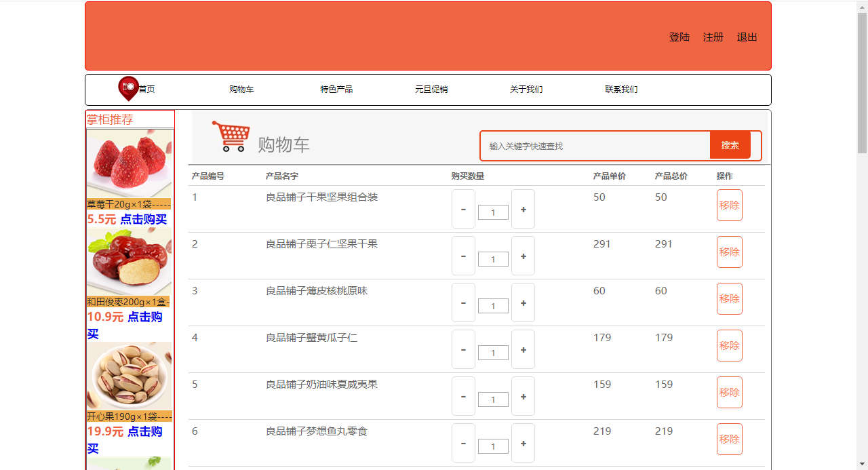Click the 退出 link in the header
868x470 pixels.
[x=747, y=37]
